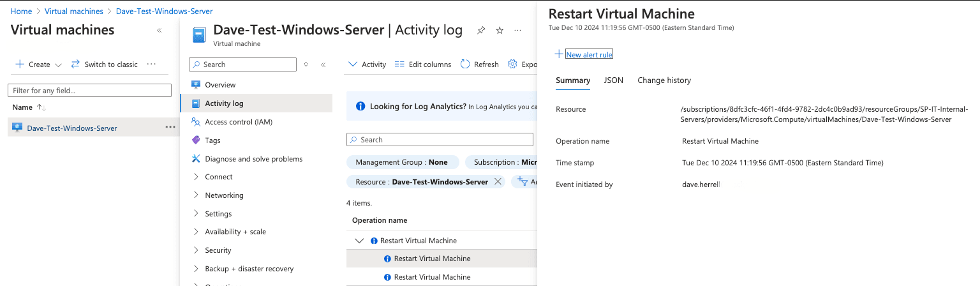Go to Home breadcrumb
The width and height of the screenshot is (980, 286).
click(22, 11)
